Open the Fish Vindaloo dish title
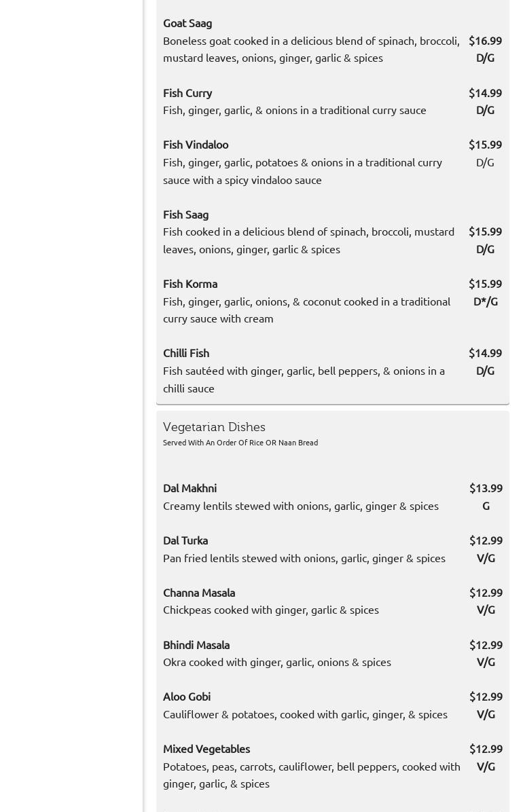 pos(196,145)
